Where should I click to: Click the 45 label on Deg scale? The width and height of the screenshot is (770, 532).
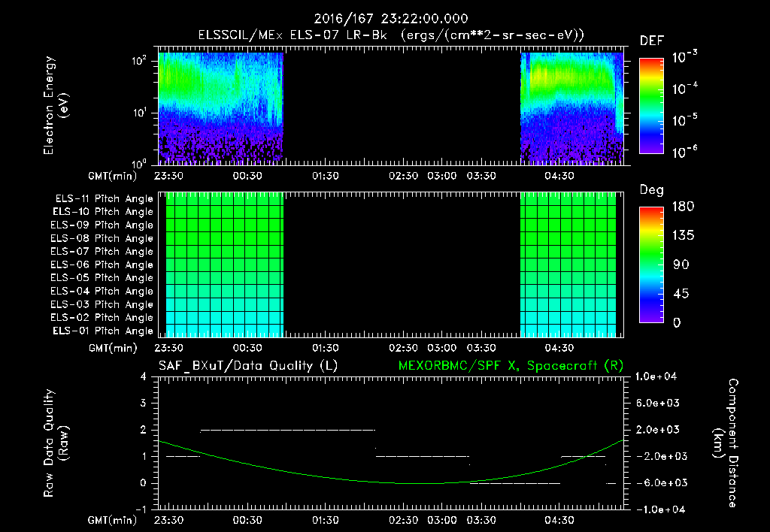681,294
